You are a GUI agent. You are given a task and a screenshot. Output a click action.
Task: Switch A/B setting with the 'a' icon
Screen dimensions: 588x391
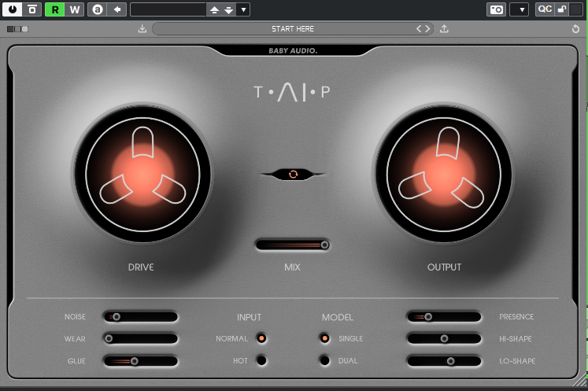[x=98, y=9]
